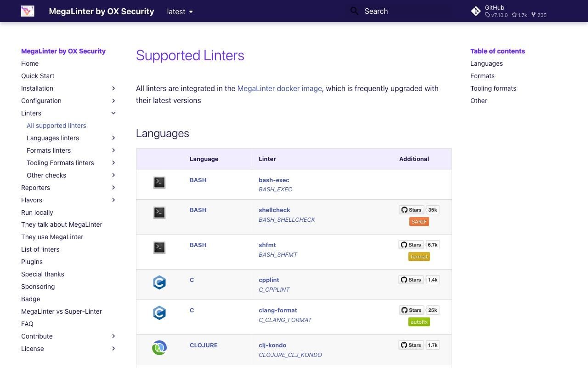Expand Tooling Formats linters chevron
Image resolution: width=588 pixels, height=368 pixels.
click(x=113, y=163)
